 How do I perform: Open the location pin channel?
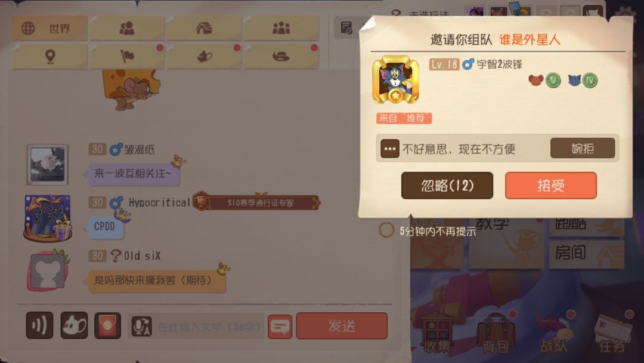(49, 56)
